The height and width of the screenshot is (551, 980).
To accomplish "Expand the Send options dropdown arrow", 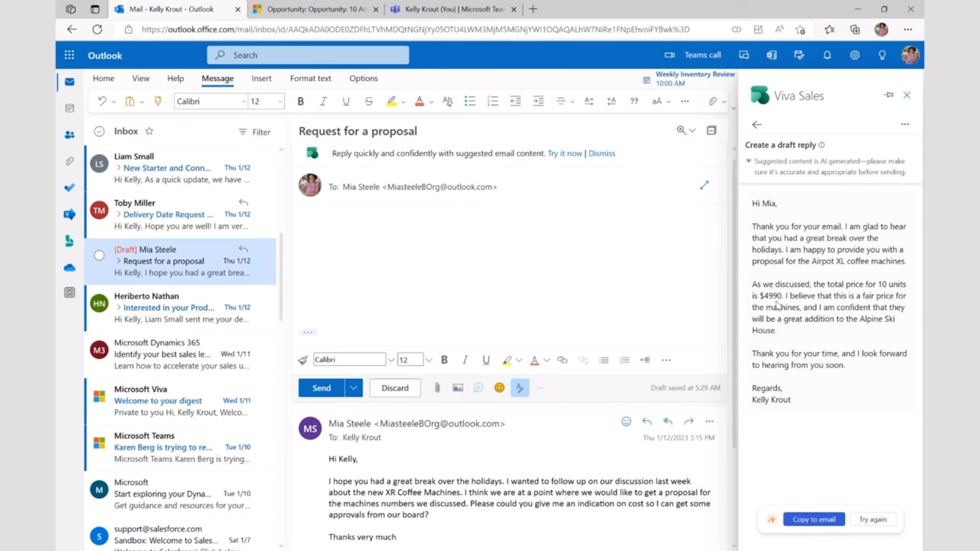I will point(353,388).
